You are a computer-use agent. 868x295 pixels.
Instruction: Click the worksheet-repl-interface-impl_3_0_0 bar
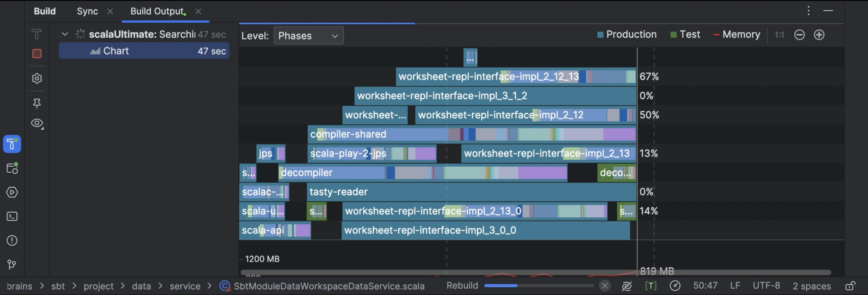pos(486,230)
